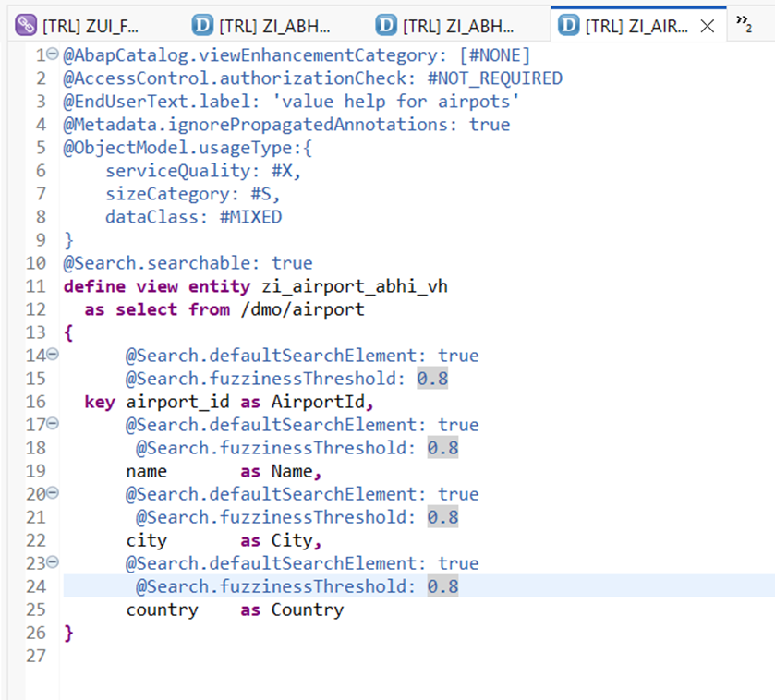The width and height of the screenshot is (775, 700).
Task: Fold the annotation block at line 23
Action: (x=52, y=563)
